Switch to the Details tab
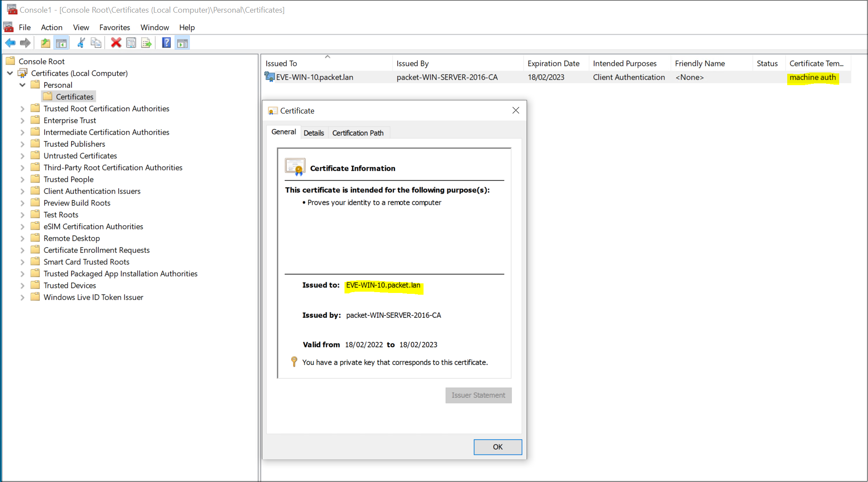This screenshot has height=482, width=868. [314, 132]
